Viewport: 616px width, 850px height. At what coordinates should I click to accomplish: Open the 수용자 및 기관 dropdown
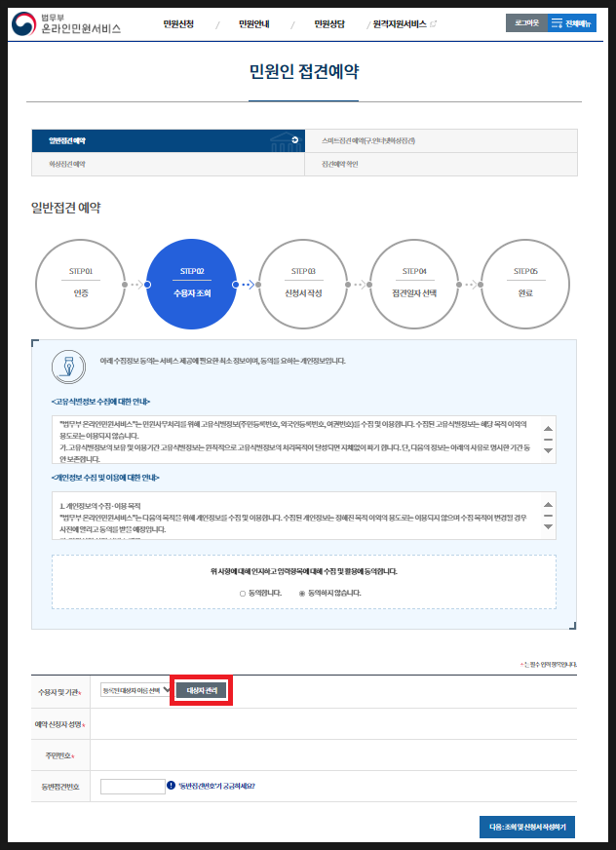click(x=135, y=690)
